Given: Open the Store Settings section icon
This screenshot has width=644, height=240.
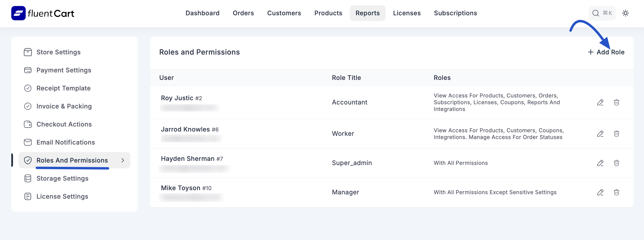Looking at the screenshot, I should point(28,52).
